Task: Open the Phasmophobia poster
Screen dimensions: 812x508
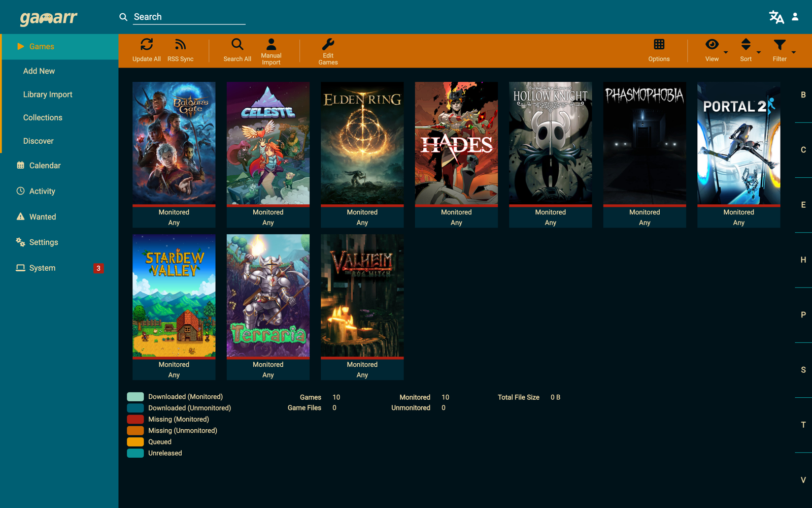Action: [645, 143]
